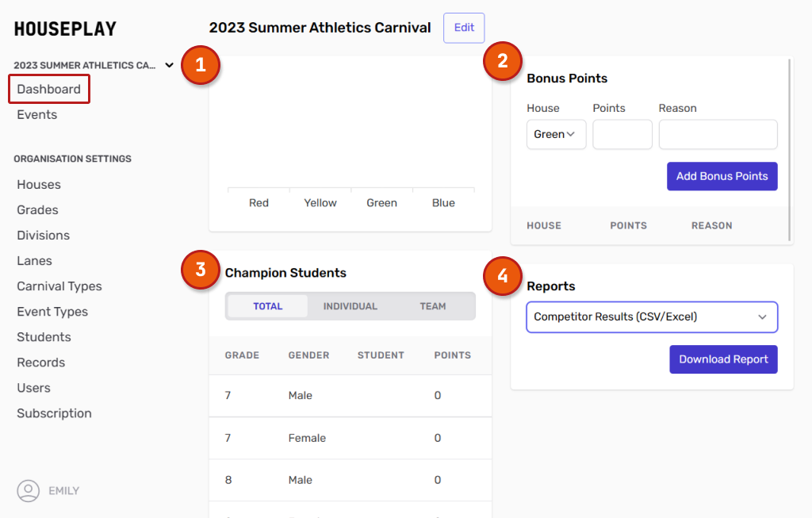The image size is (812, 518).
Task: Open the House dropdown in Bonus Points
Action: tap(556, 135)
